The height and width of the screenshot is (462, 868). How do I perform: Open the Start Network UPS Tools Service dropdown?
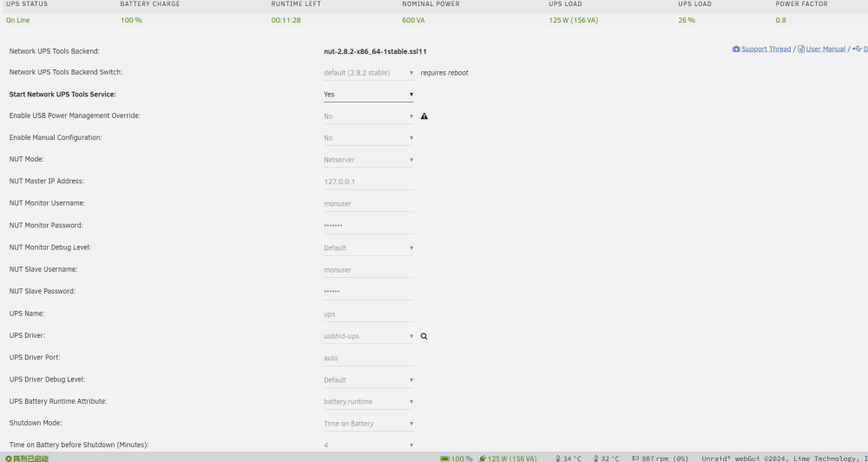coord(369,95)
